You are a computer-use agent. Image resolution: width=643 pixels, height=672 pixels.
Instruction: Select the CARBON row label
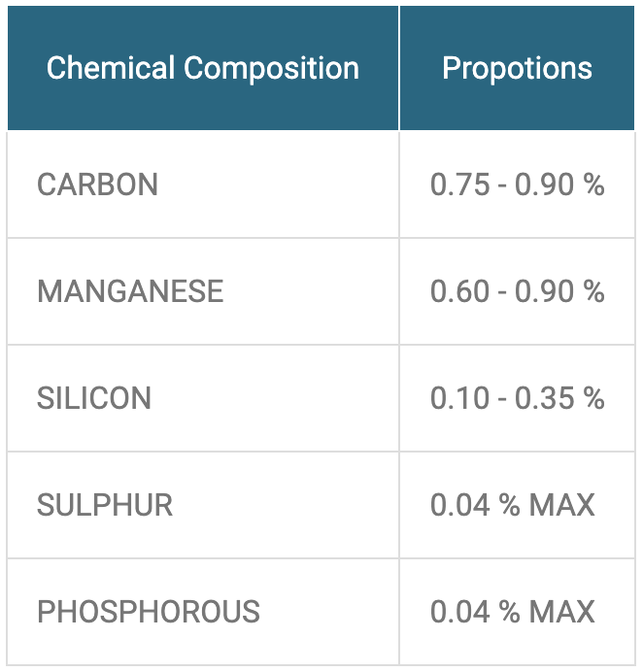pyautogui.click(x=98, y=185)
